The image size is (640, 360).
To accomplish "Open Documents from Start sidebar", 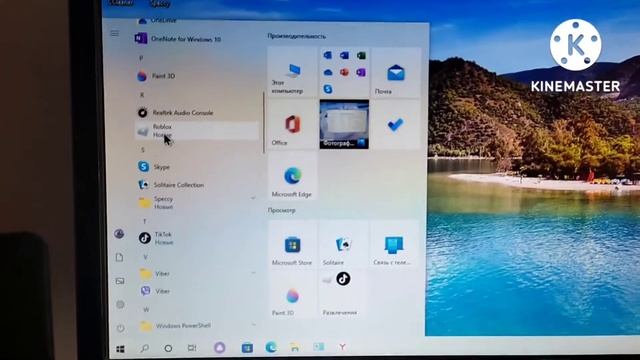I will [119, 257].
